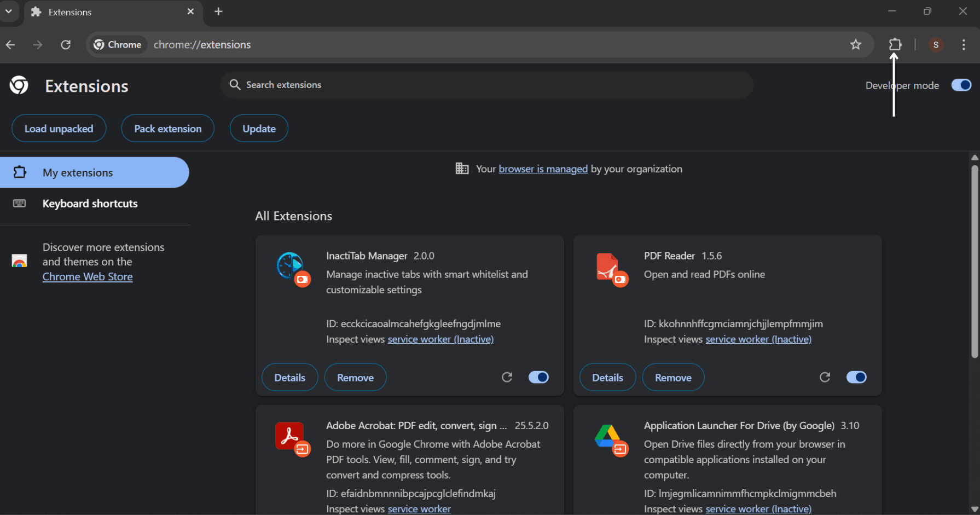
Task: Click the Pack extension button
Action: 168,129
